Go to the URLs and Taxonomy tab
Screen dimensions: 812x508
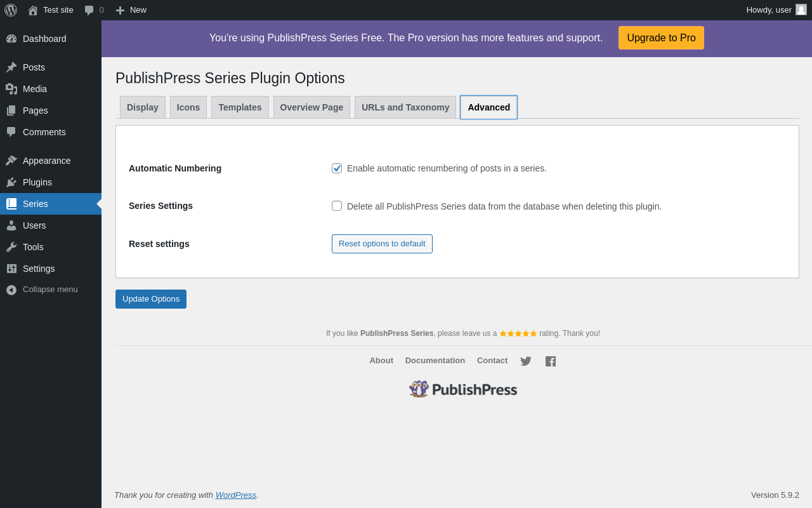coord(405,107)
